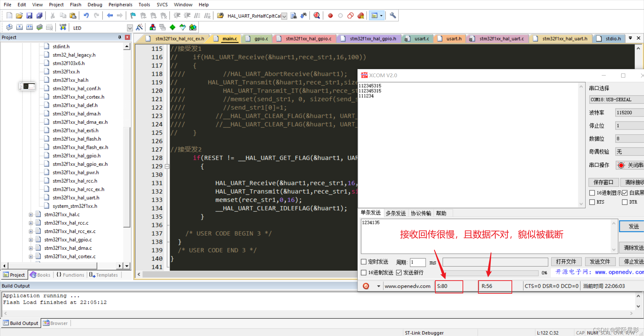Viewport: 644px width, 336px height.
Task: Open Manage Project Items colored blocks icon
Action: click(153, 27)
